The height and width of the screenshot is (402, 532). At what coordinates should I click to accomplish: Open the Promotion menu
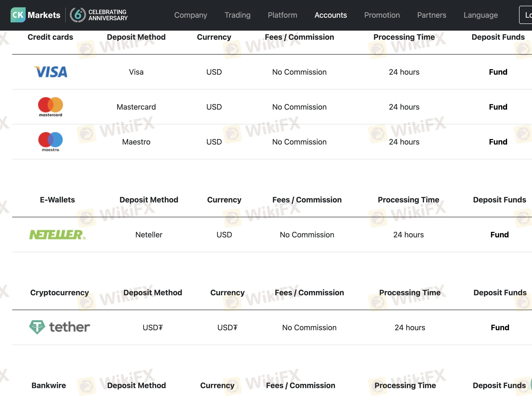click(382, 15)
